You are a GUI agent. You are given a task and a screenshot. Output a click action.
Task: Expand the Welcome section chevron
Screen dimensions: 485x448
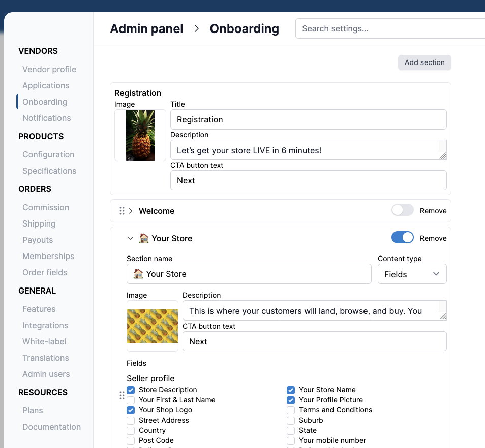(131, 211)
